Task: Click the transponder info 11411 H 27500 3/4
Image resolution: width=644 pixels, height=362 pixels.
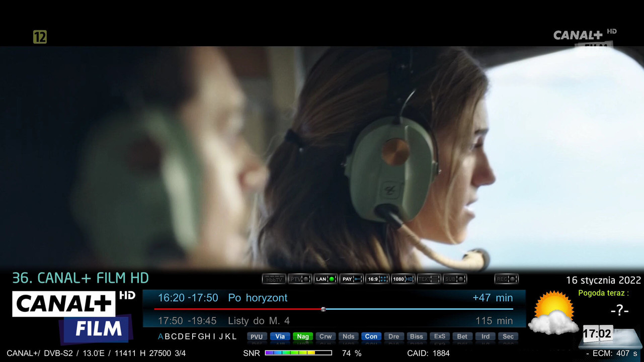Action: click(x=150, y=353)
